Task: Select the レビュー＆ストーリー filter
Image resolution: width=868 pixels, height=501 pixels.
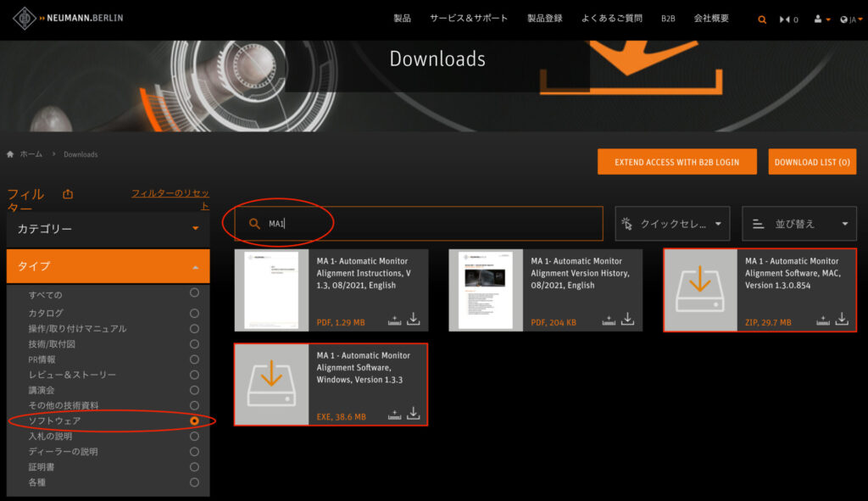Action: pyautogui.click(x=194, y=375)
